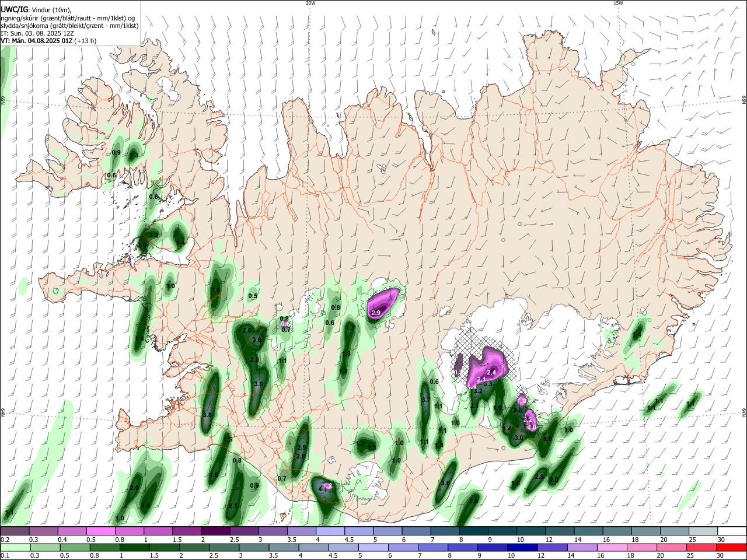Click the '20W' longitude label
Viewport: 747px width, 560px height.
coord(310,3)
